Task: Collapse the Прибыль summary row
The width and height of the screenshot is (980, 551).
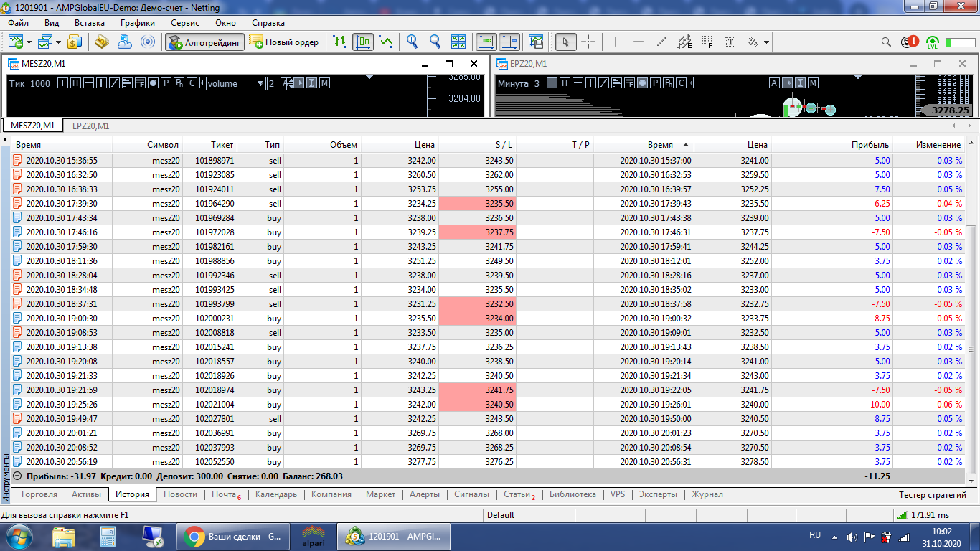Action: [17, 476]
